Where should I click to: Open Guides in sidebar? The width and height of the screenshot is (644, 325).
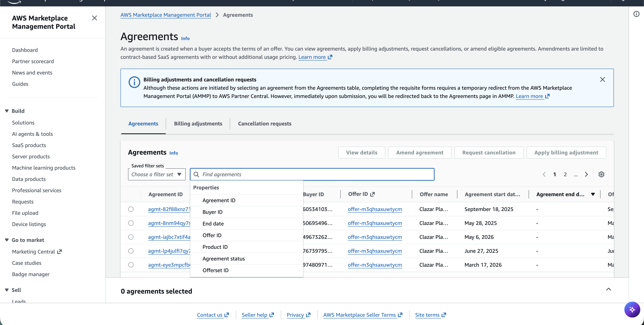(x=20, y=84)
